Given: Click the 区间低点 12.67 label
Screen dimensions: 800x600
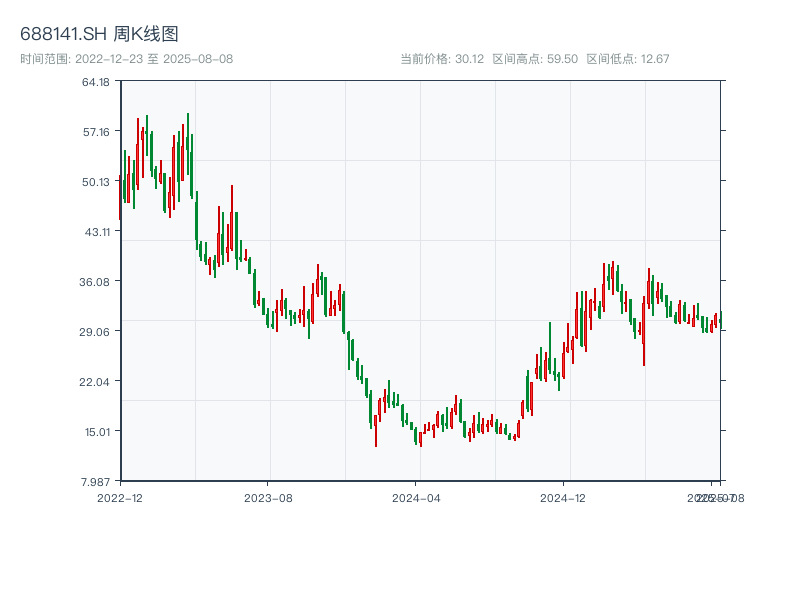Looking at the screenshot, I should pyautogui.click(x=627, y=59).
